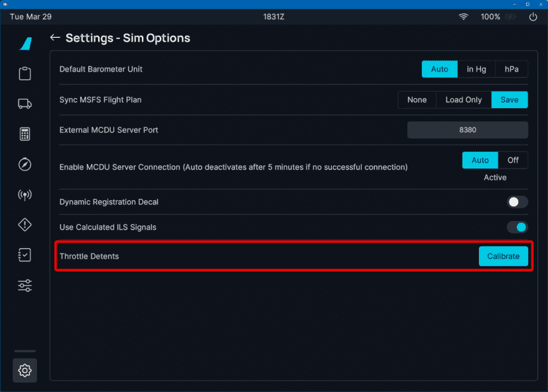Open the ATC radio tower icon
This screenshot has height=392, width=548.
[x=25, y=195]
